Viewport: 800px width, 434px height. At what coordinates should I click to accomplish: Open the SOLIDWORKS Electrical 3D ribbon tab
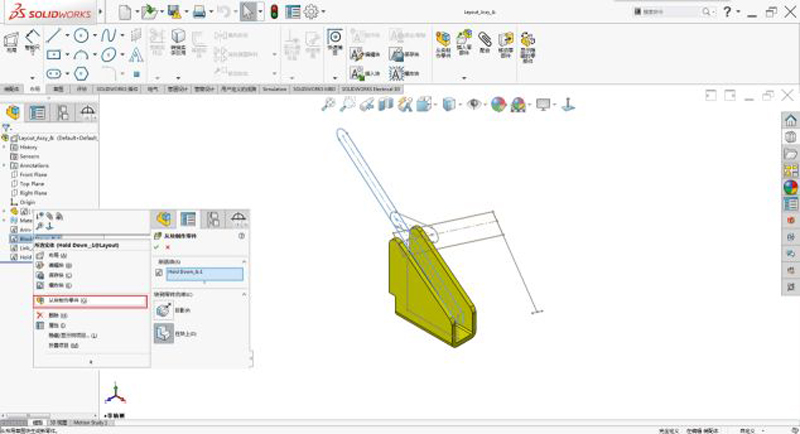pyautogui.click(x=371, y=89)
